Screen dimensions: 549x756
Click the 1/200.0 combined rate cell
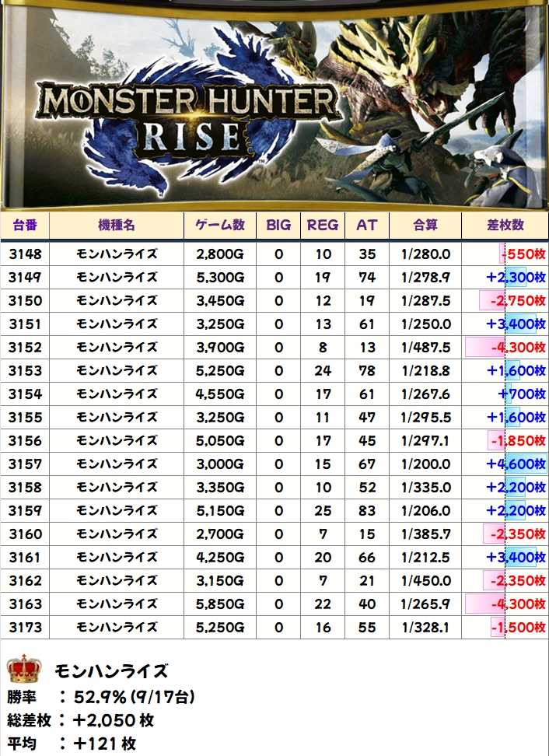pyautogui.click(x=425, y=464)
